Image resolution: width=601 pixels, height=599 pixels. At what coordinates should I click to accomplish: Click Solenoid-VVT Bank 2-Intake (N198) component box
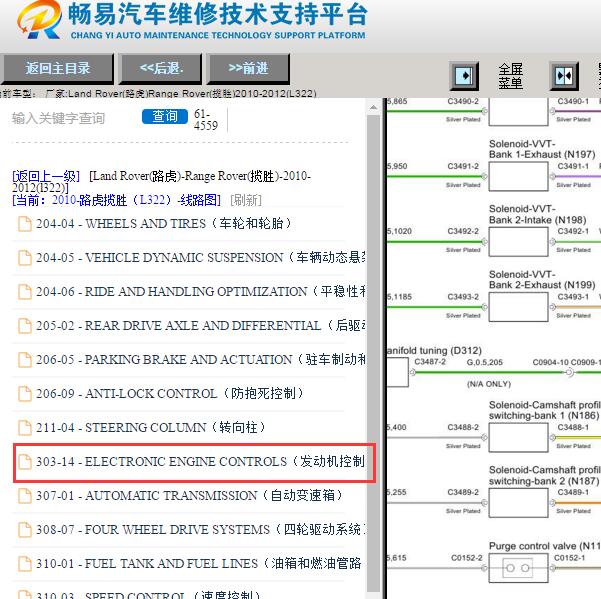click(519, 242)
